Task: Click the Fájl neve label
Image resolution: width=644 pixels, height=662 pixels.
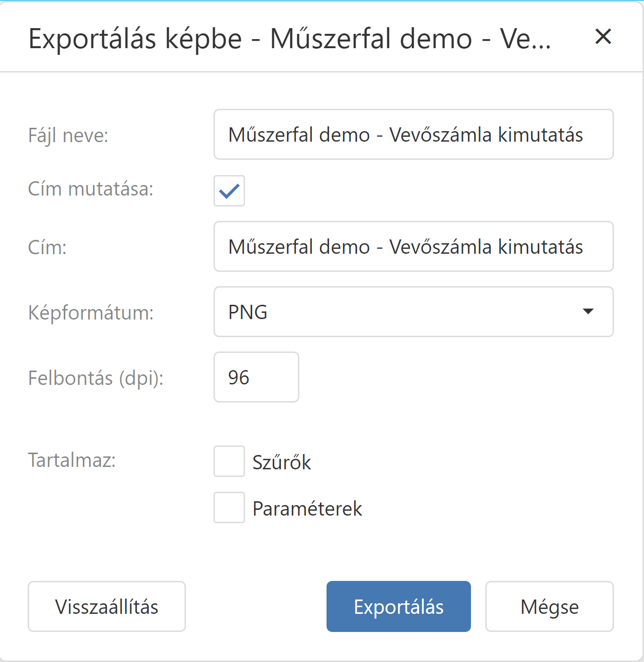Action: click(x=69, y=135)
